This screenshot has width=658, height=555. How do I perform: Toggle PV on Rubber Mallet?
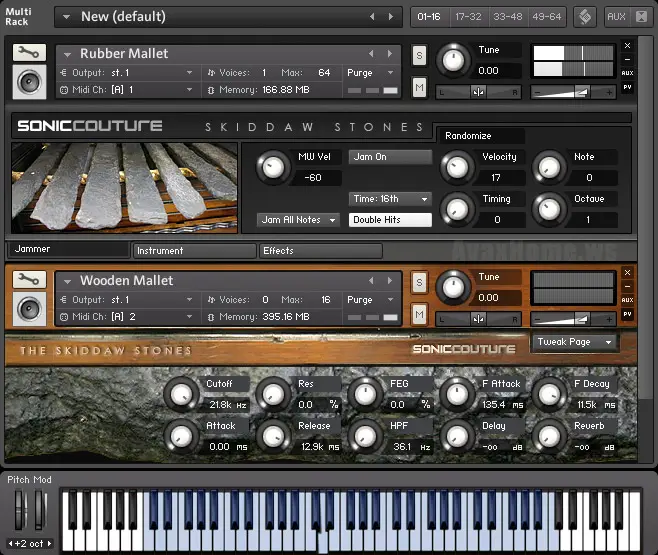coord(627,87)
